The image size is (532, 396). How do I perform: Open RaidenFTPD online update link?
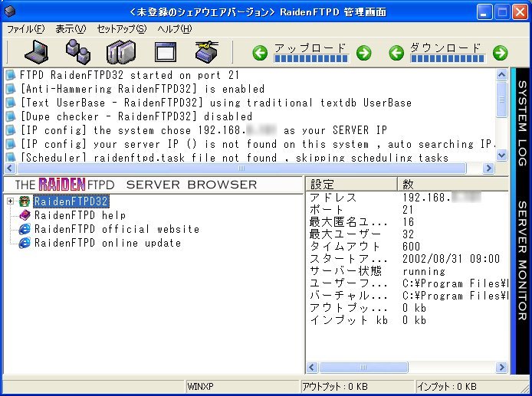107,243
